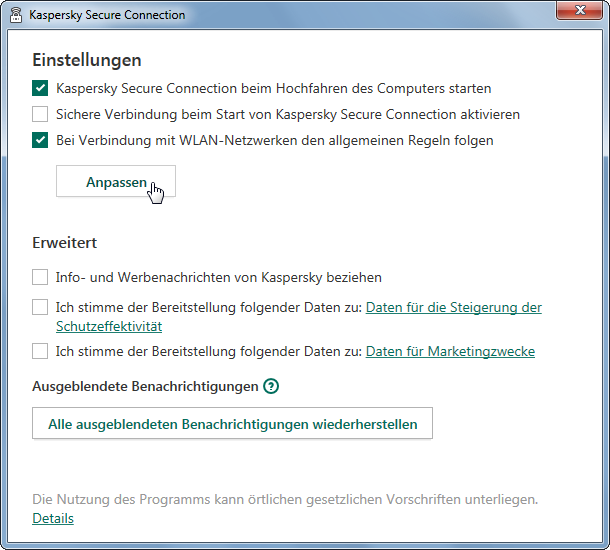Click the Kaspersky Secure Connection title bar icon
Viewport: 610px width, 550px height.
(x=16, y=15)
